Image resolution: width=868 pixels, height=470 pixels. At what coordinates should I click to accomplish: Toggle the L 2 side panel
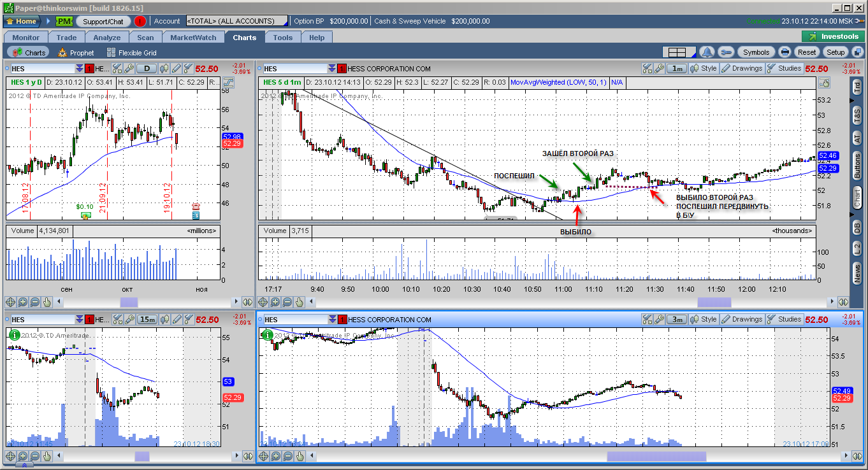click(x=857, y=248)
